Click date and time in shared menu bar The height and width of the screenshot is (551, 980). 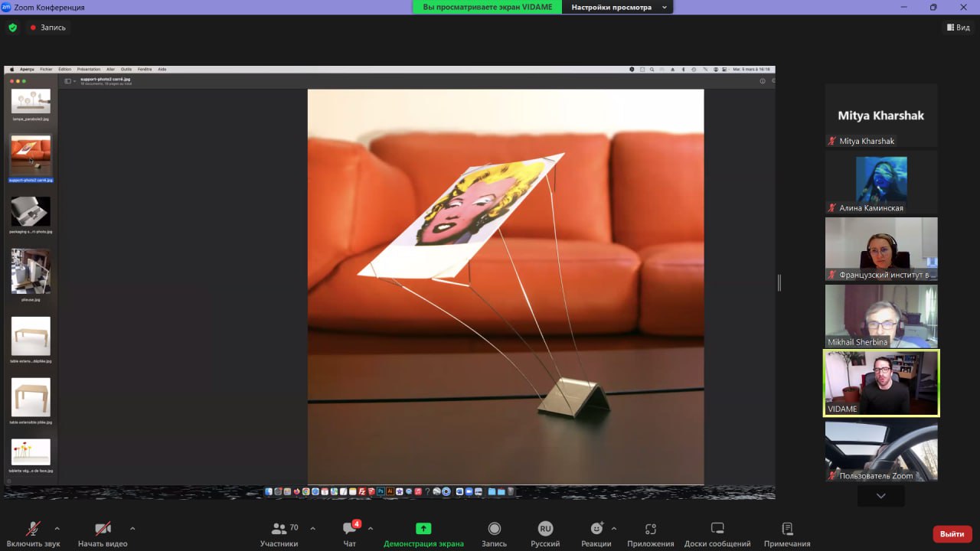[x=752, y=69]
